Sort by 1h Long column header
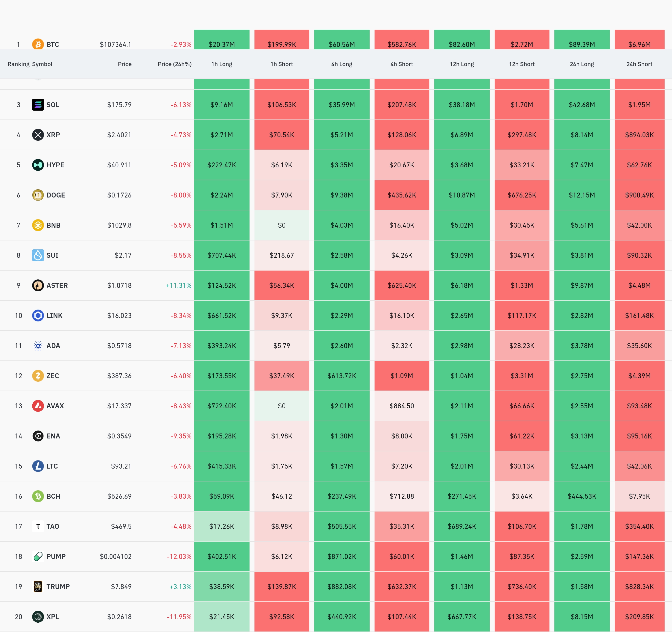Image resolution: width=672 pixels, height=632 pixels. tap(222, 64)
